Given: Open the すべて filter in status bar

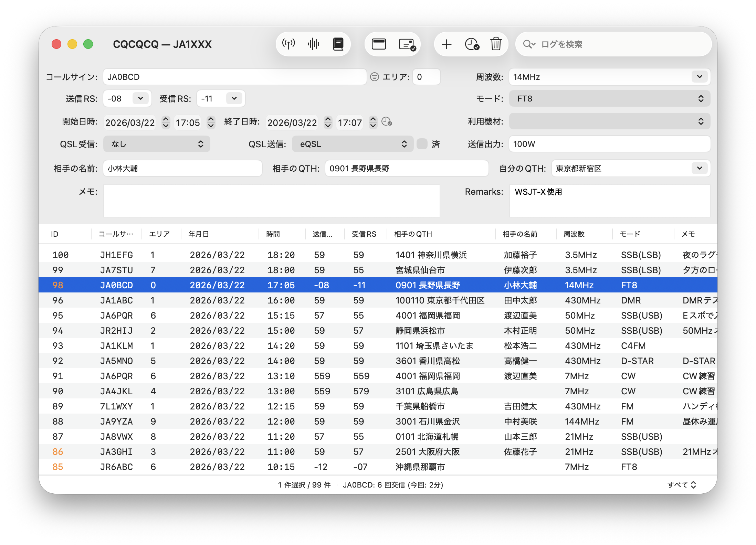Looking at the screenshot, I should 682,485.
